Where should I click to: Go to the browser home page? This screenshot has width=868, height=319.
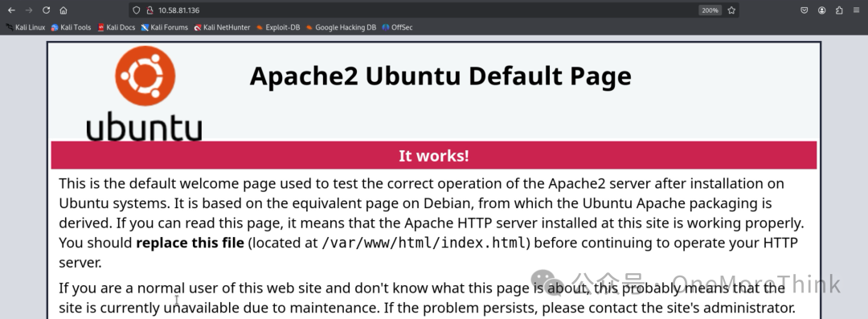(63, 10)
